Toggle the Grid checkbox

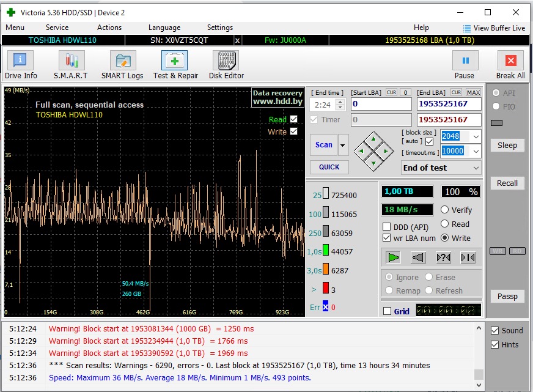click(x=387, y=311)
